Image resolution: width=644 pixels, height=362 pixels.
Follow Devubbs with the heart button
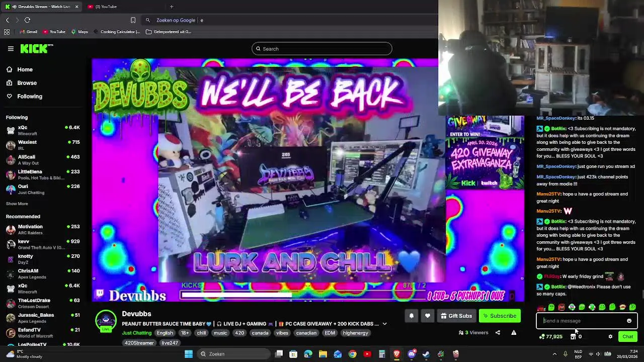coord(428,316)
